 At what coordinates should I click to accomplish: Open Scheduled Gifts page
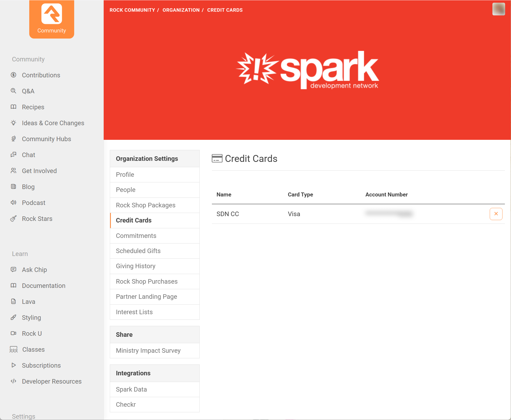[155, 251]
